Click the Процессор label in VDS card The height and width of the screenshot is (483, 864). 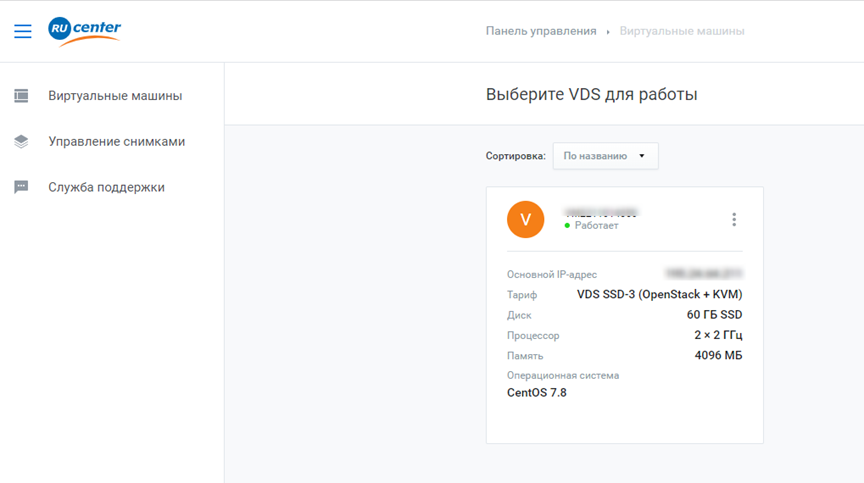533,335
